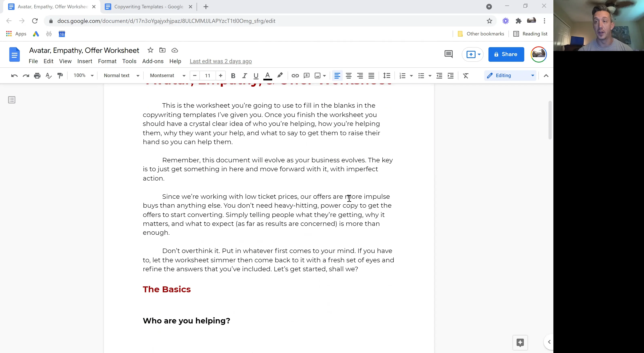Open the Format menu
Screen dimensions: 644x353
click(x=107, y=61)
